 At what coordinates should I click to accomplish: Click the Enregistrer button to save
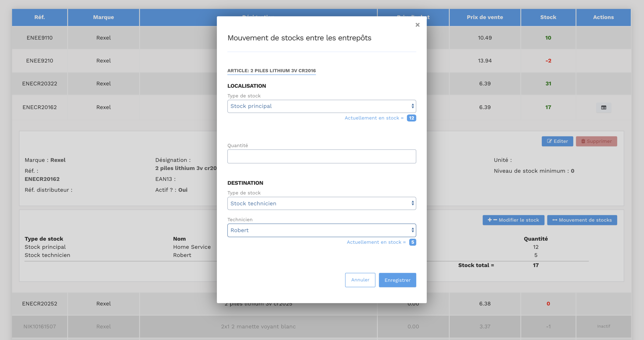click(397, 280)
